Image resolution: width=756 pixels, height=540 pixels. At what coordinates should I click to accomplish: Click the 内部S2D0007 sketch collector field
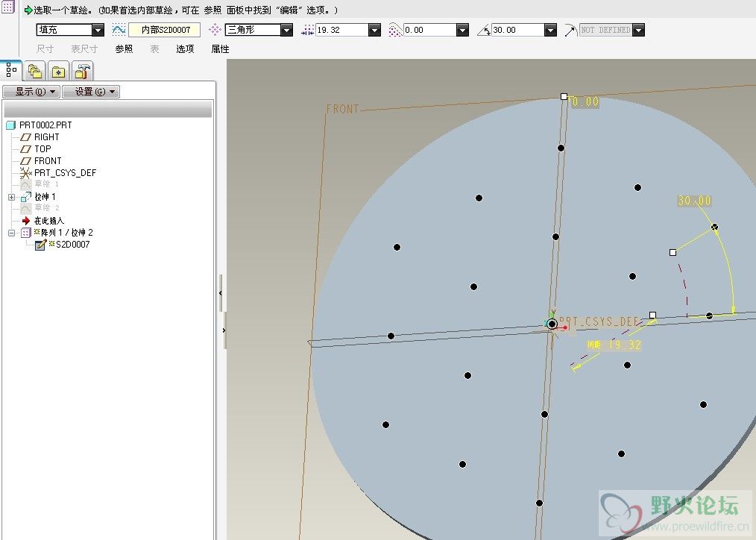coord(165,30)
